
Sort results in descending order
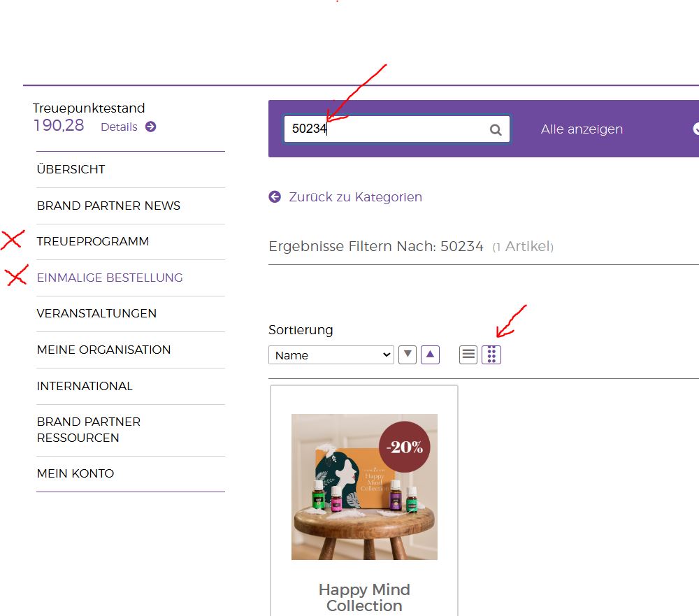[408, 354]
